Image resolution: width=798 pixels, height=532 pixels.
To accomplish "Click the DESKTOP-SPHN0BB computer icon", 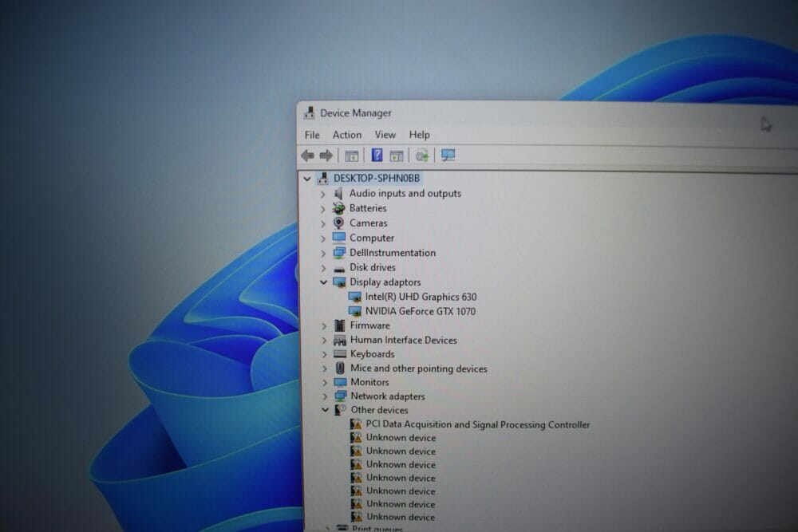I will coord(322,178).
